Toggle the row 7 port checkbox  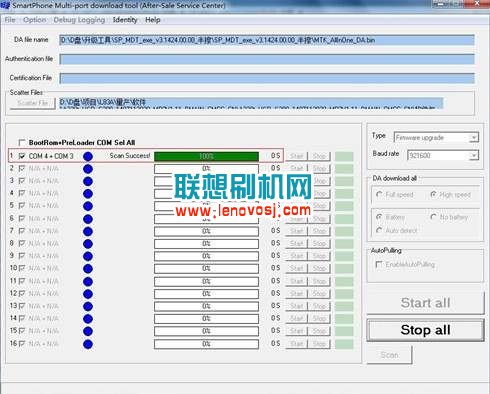22,231
